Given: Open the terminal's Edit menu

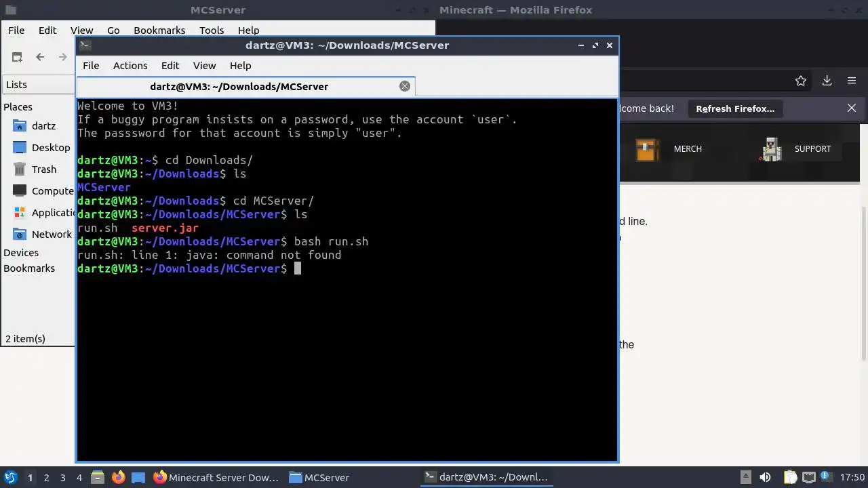Looking at the screenshot, I should tap(170, 66).
